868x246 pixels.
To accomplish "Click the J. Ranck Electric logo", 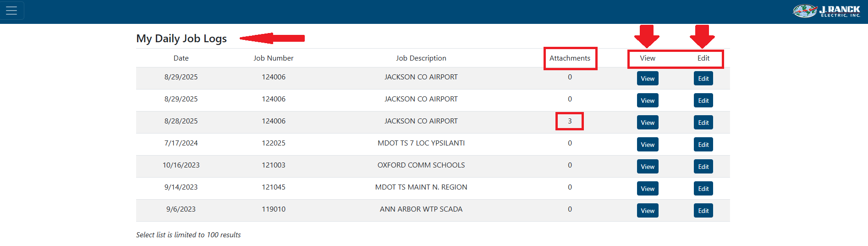I will (826, 11).
